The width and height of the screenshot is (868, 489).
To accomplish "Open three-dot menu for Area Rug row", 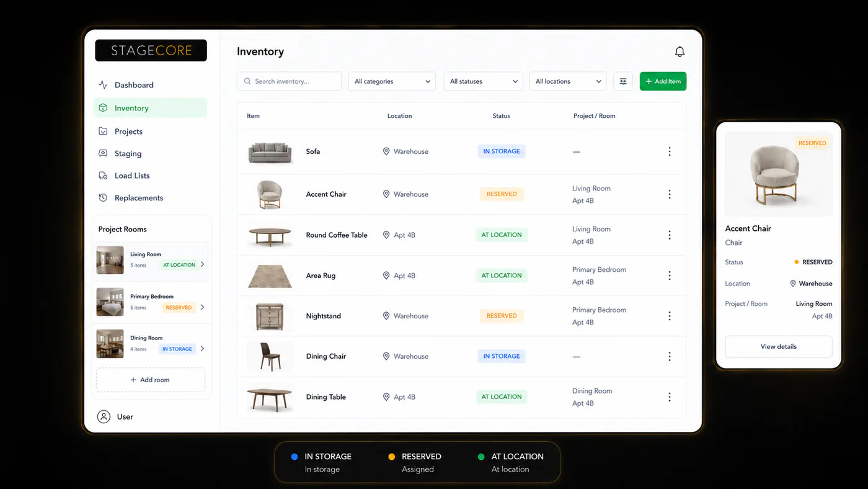I will click(x=670, y=276).
